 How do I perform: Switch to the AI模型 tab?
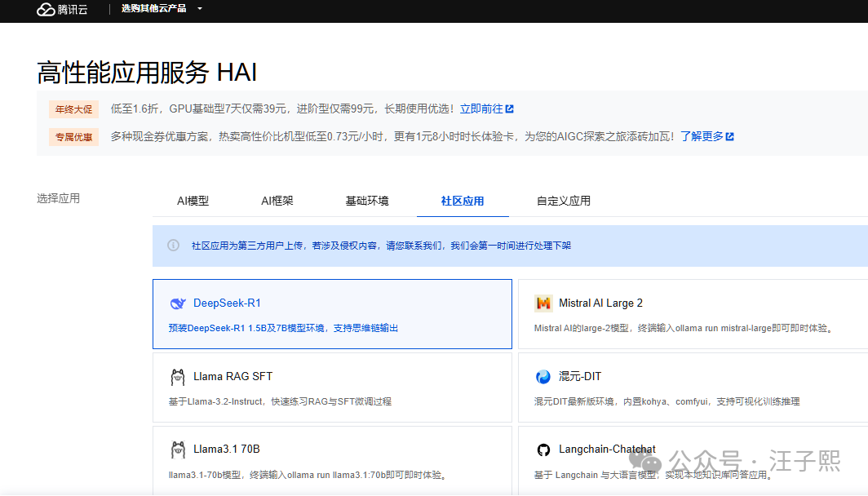(193, 201)
